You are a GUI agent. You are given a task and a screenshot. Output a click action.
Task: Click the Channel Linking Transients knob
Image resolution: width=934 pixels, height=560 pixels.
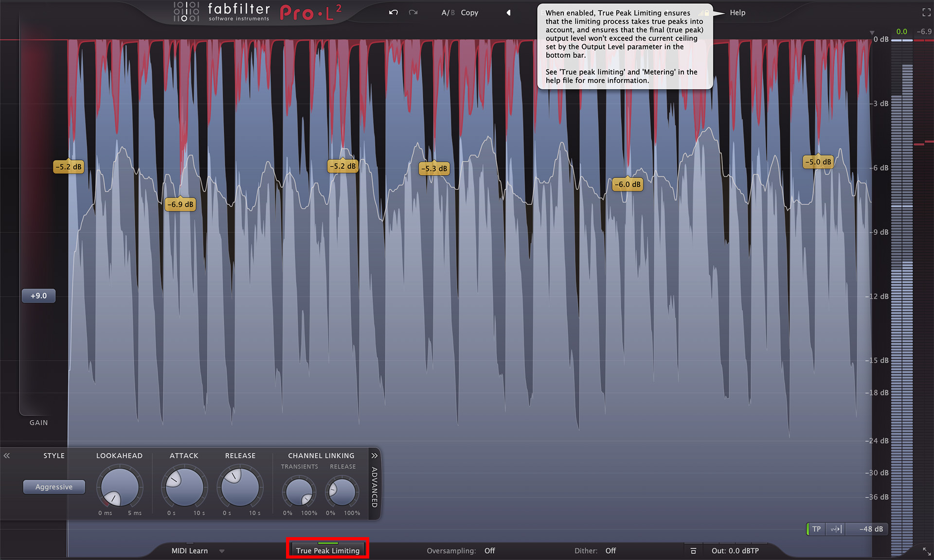click(x=299, y=492)
